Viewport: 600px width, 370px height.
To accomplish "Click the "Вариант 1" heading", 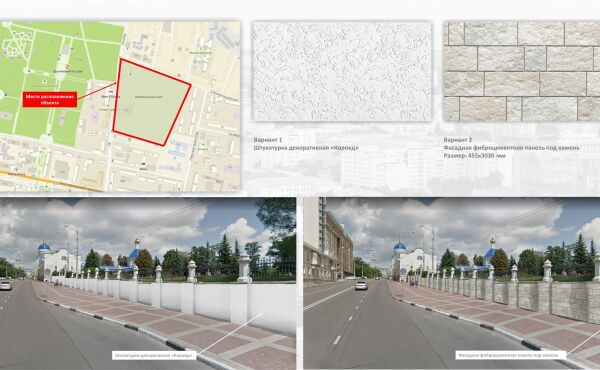I will click(268, 140).
